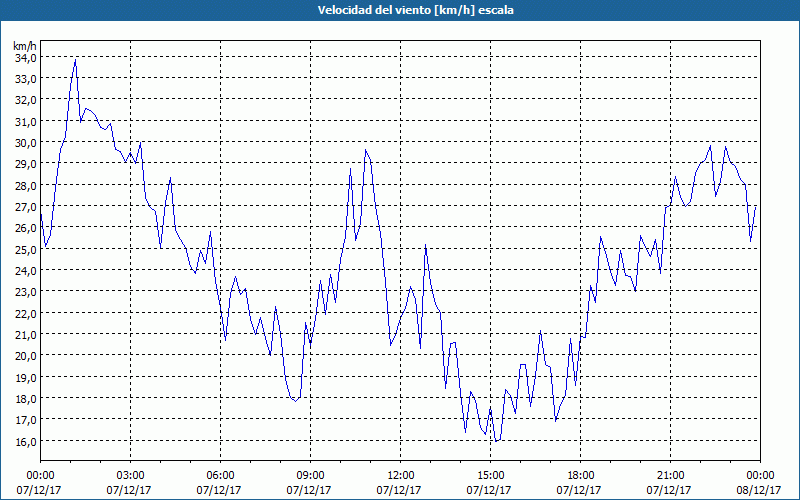Click the wind speed peak near 34 km/h
The height and width of the screenshot is (500, 800).
point(76,60)
